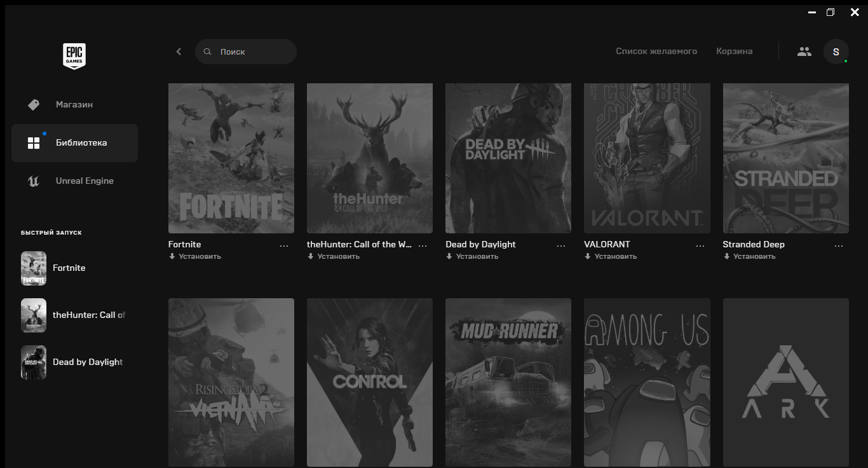
Task: Click the search magnifier icon
Action: (207, 52)
